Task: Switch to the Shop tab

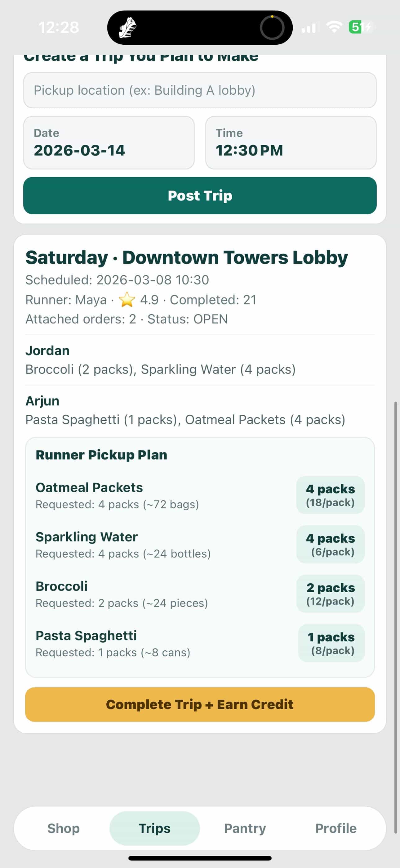Action: click(64, 828)
